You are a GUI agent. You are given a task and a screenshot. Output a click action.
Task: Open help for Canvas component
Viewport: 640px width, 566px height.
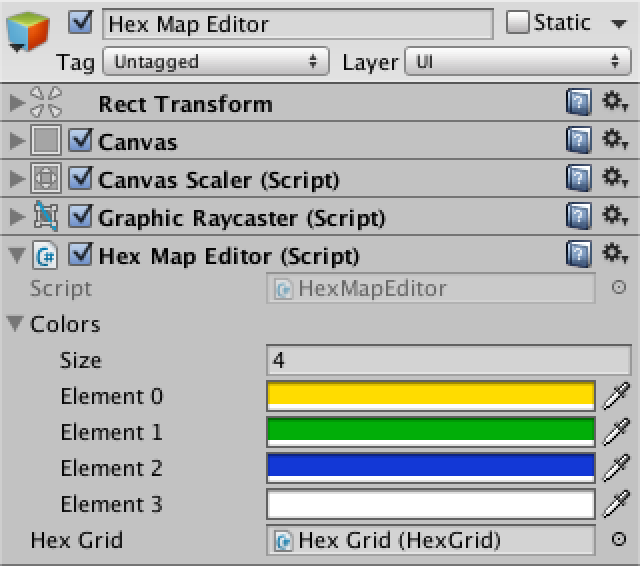click(x=579, y=140)
